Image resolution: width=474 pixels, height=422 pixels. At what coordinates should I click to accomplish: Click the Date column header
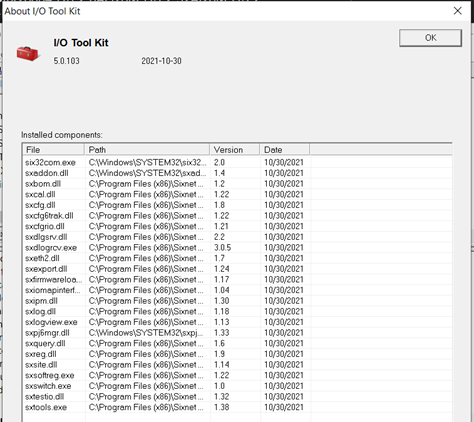click(x=285, y=150)
